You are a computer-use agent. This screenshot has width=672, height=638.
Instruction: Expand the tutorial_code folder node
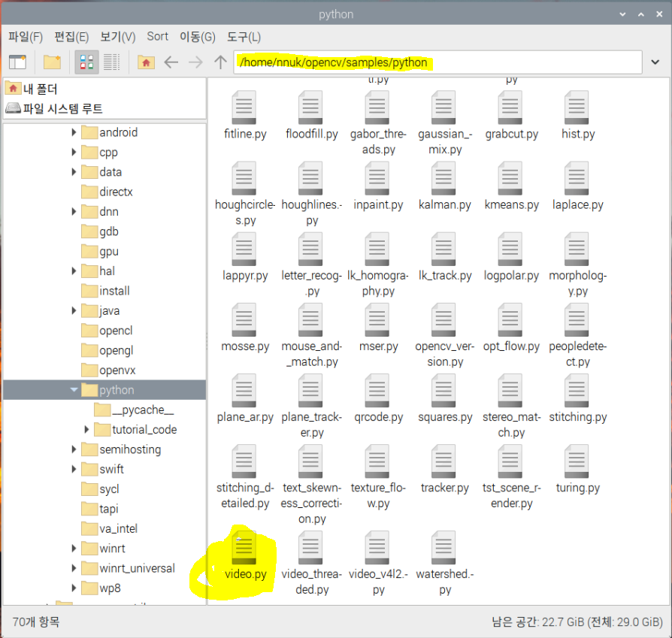[x=86, y=429]
